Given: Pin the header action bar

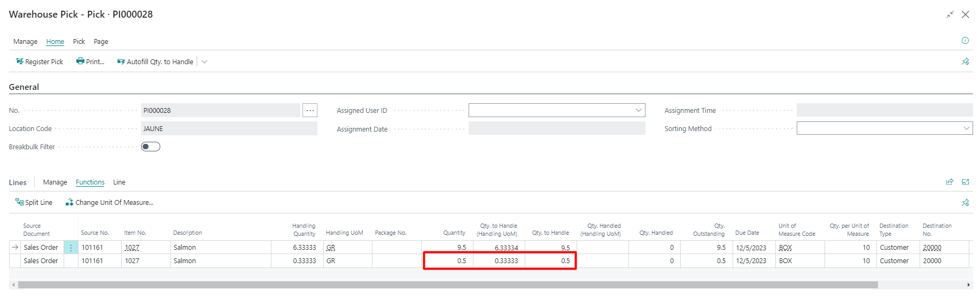Looking at the screenshot, I should (x=965, y=62).
